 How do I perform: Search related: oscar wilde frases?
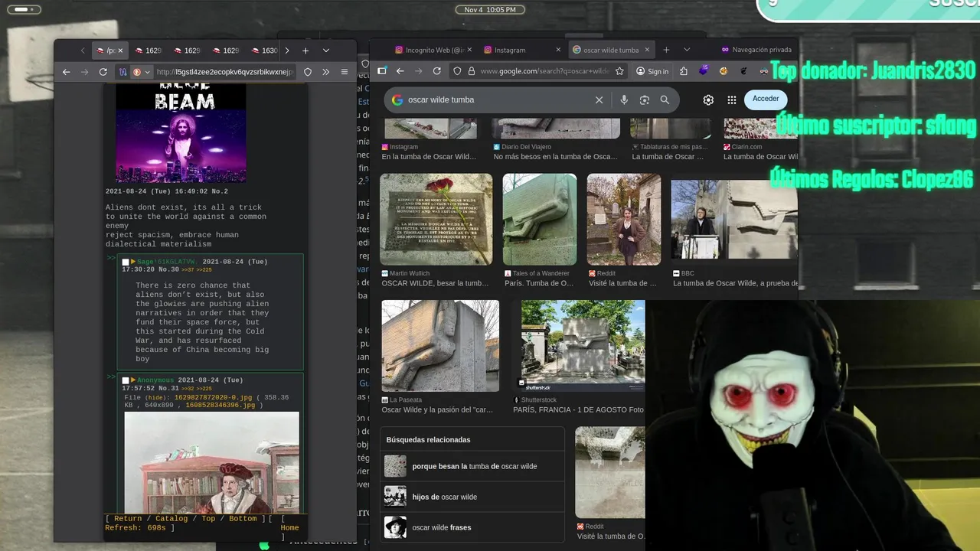click(x=472, y=527)
